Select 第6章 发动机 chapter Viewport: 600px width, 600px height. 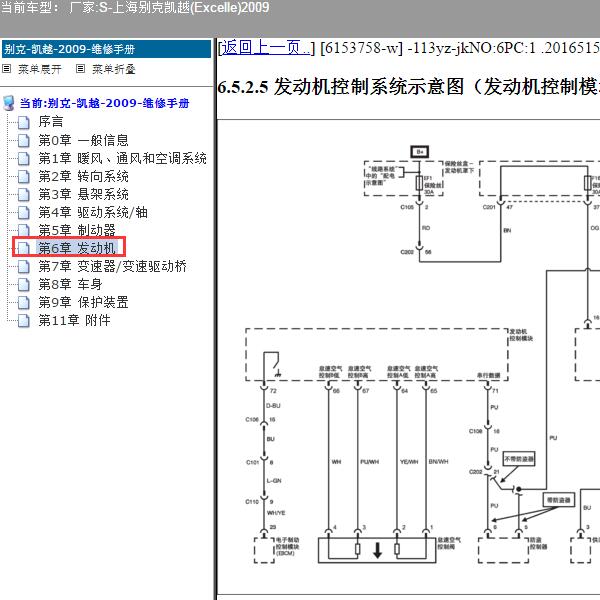[77, 248]
